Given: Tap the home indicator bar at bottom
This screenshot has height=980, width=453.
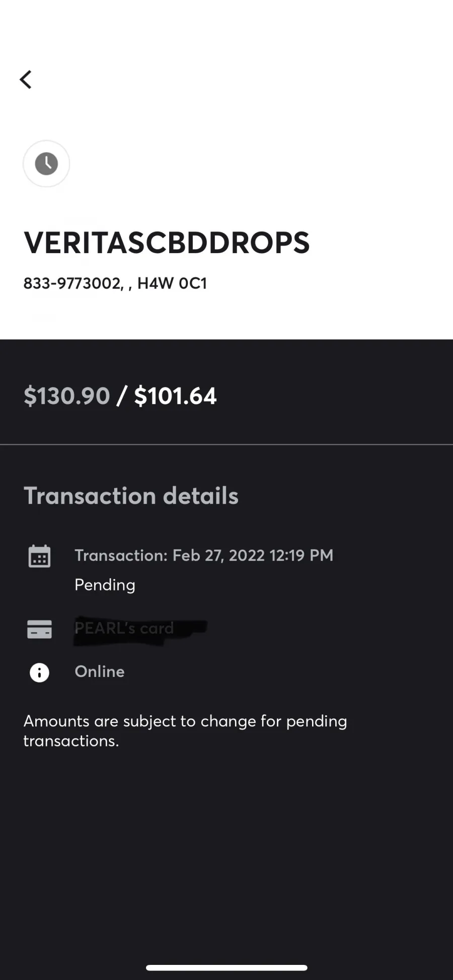Looking at the screenshot, I should pyautogui.click(x=226, y=967).
